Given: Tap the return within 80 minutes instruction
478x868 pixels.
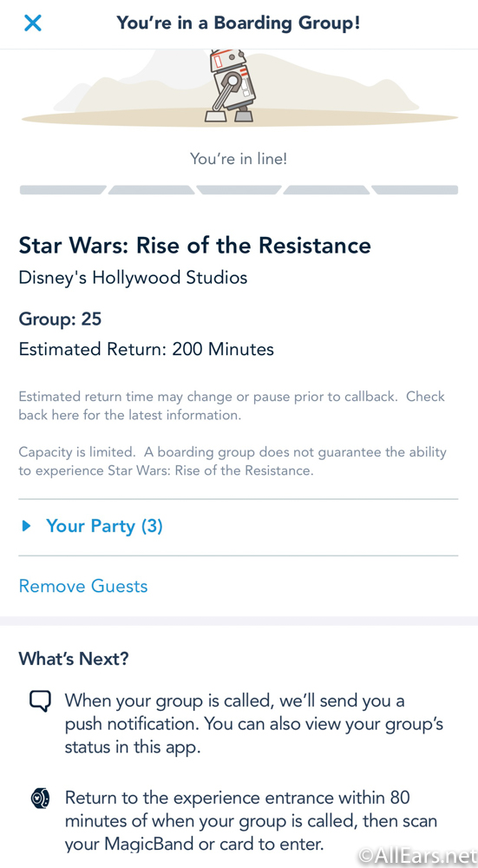Looking at the screenshot, I should [251, 821].
